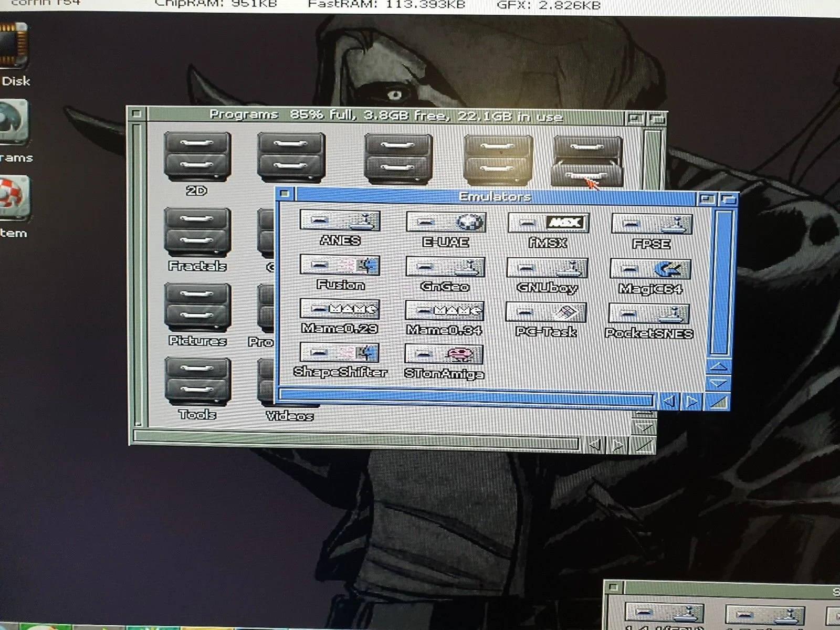The width and height of the screenshot is (840, 630).
Task: Close the Emulators window with its close gadget
Action: point(285,194)
